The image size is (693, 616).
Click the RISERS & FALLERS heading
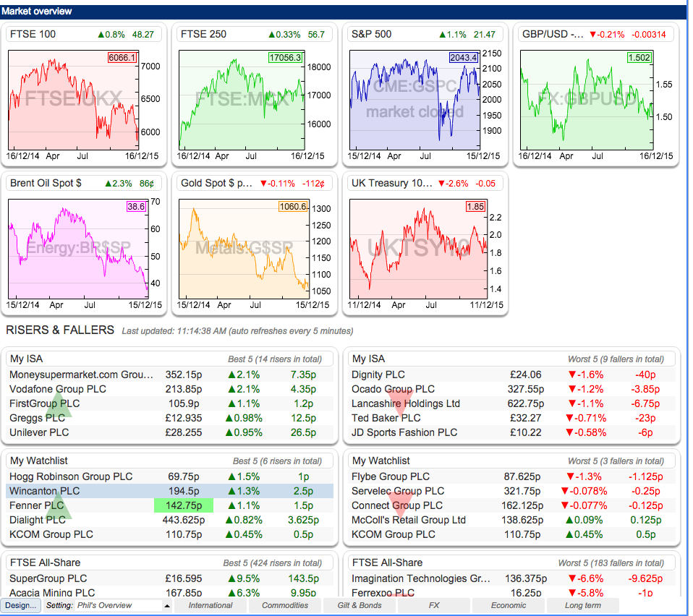coord(59,330)
